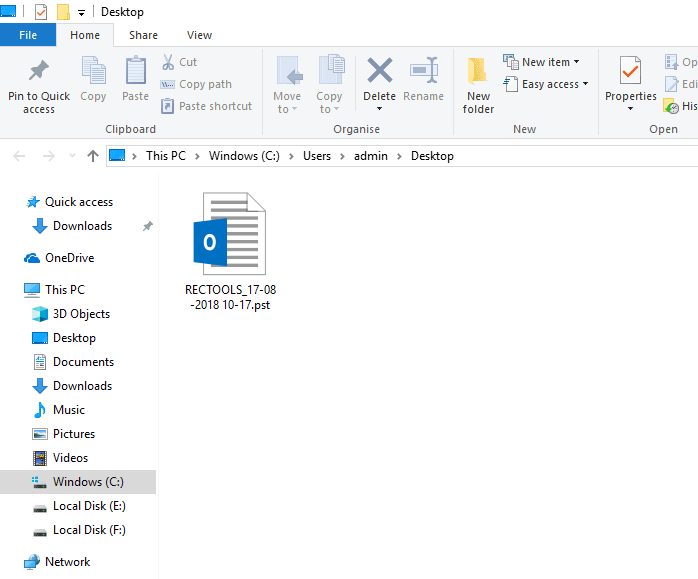Viewport: 698px width, 579px height.
Task: Unpin Downloads using the pin icon
Action: point(147,226)
